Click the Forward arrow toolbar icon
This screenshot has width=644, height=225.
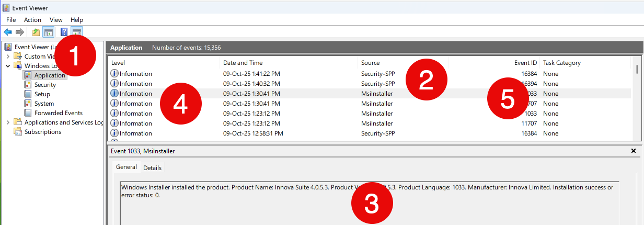(20, 32)
